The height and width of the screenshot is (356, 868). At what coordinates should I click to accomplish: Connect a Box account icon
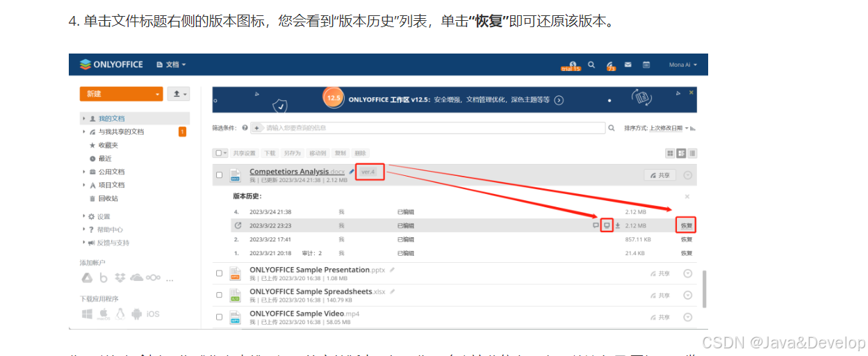point(104,277)
